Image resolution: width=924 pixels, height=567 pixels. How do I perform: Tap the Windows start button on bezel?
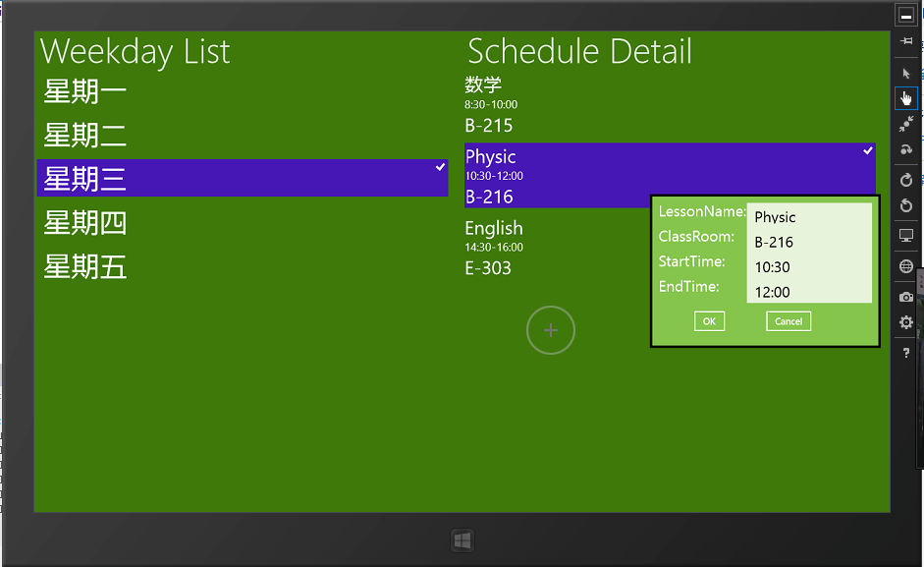tap(462, 540)
